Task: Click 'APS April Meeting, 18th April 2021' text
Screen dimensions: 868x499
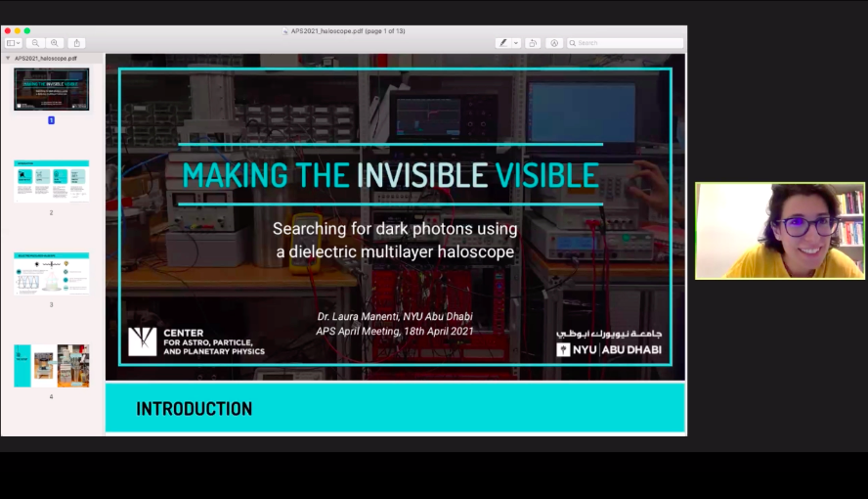Action: click(395, 331)
